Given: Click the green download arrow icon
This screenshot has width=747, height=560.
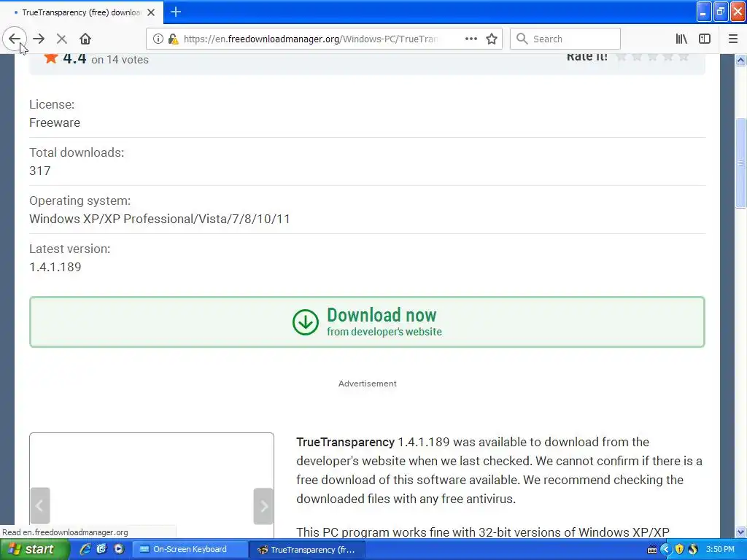Looking at the screenshot, I should pyautogui.click(x=306, y=322).
